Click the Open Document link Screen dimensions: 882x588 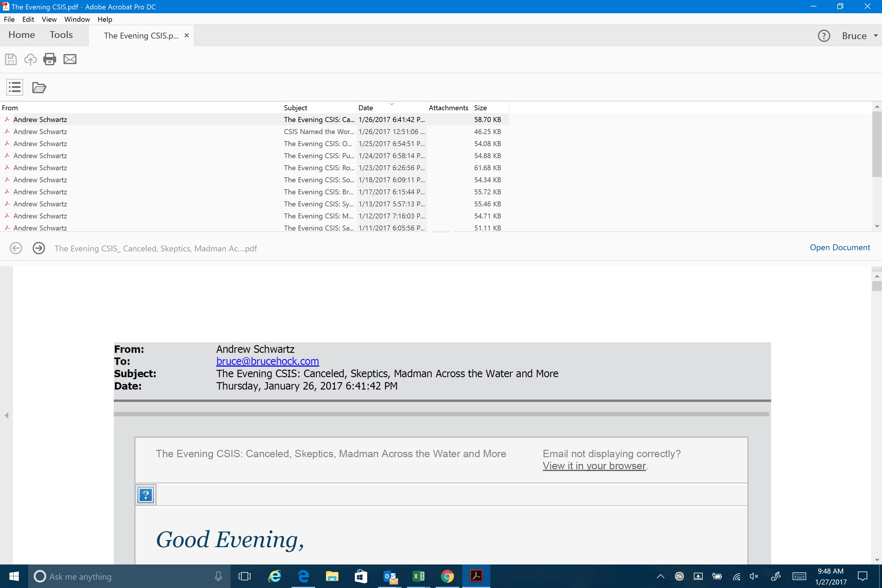pos(840,248)
